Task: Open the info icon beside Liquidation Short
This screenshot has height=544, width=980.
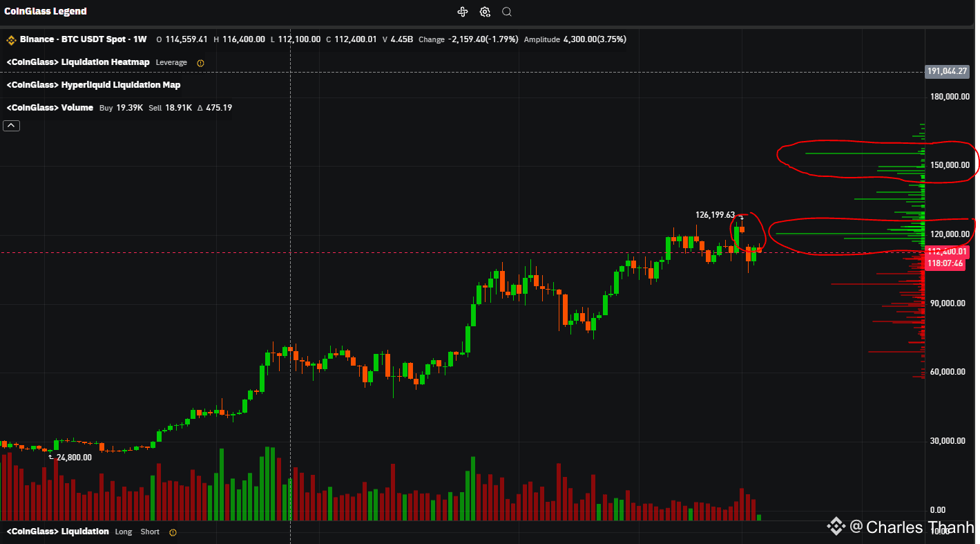Action: coord(173,532)
